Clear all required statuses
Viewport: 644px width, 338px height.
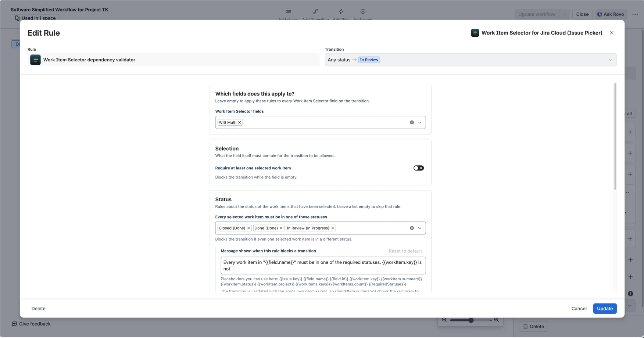tap(412, 228)
